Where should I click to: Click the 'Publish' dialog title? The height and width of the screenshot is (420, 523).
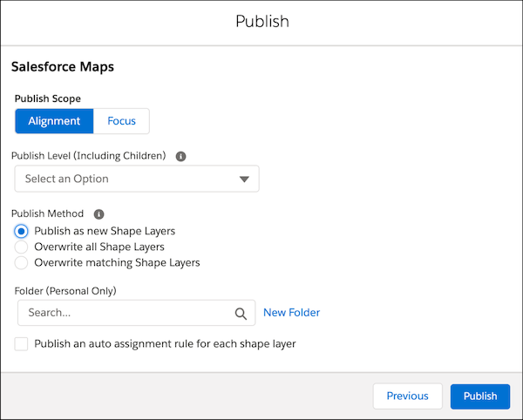(x=262, y=21)
